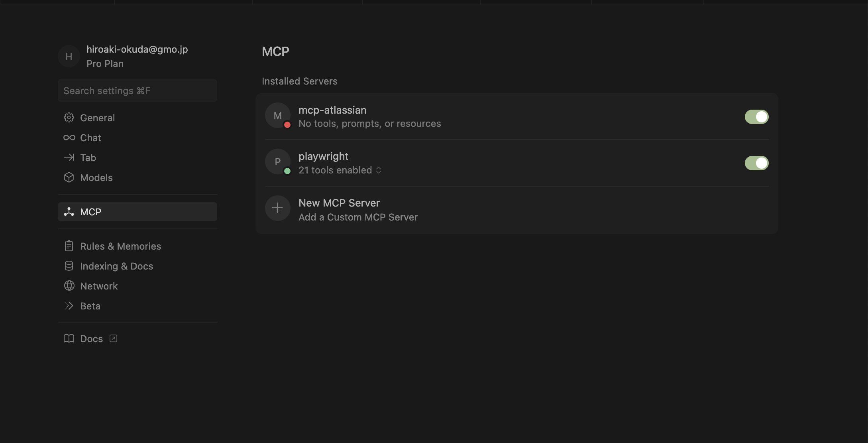
Task: Click the Beta chevrons icon
Action: point(69,306)
